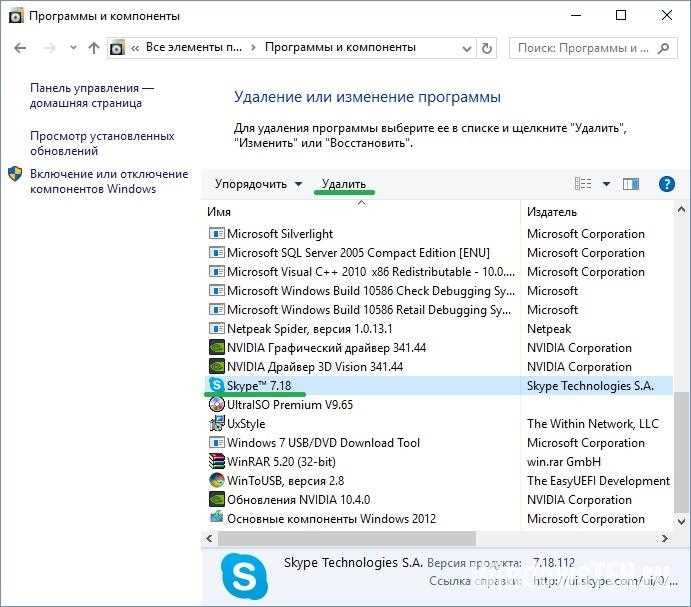Select Windows Build 10586 Check Debugging icon
The height and width of the screenshot is (607, 691).
pos(216,290)
